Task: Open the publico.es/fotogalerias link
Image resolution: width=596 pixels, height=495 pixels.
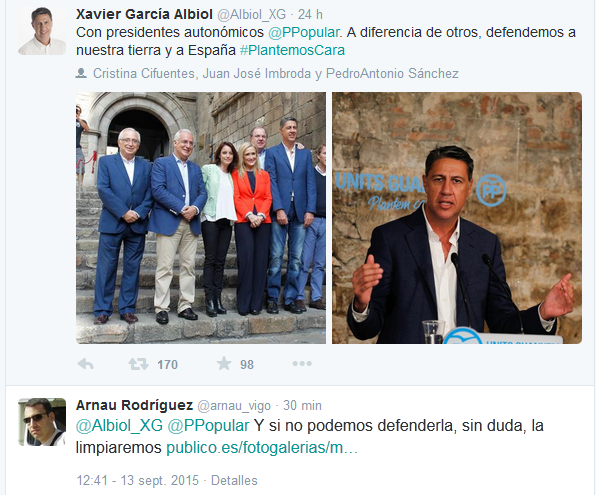Action: coord(262,447)
